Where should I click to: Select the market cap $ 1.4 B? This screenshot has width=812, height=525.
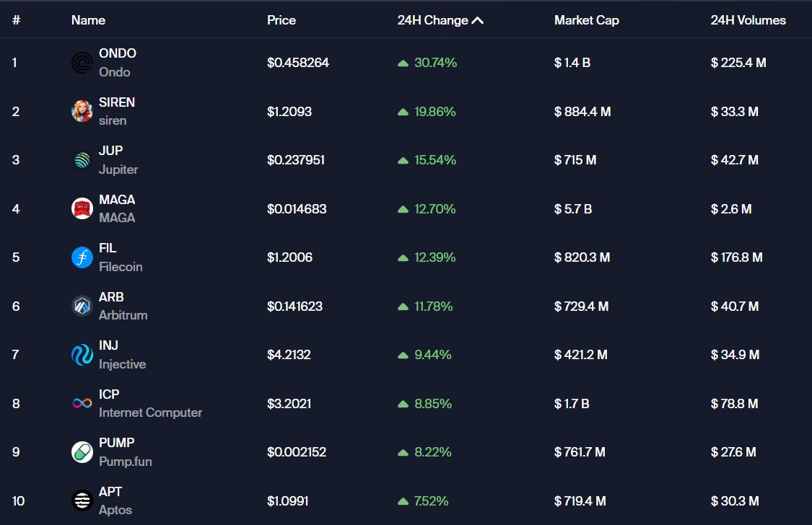[x=572, y=63]
